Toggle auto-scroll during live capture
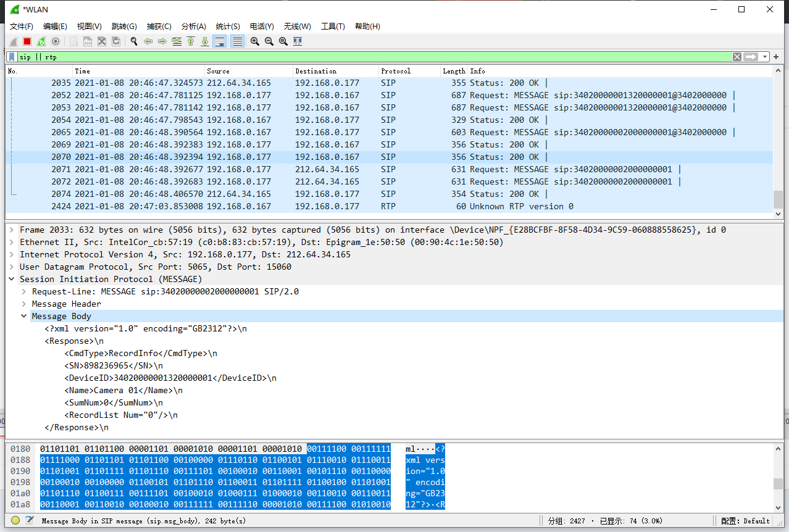Viewport: 789px width, 532px height. (220, 41)
